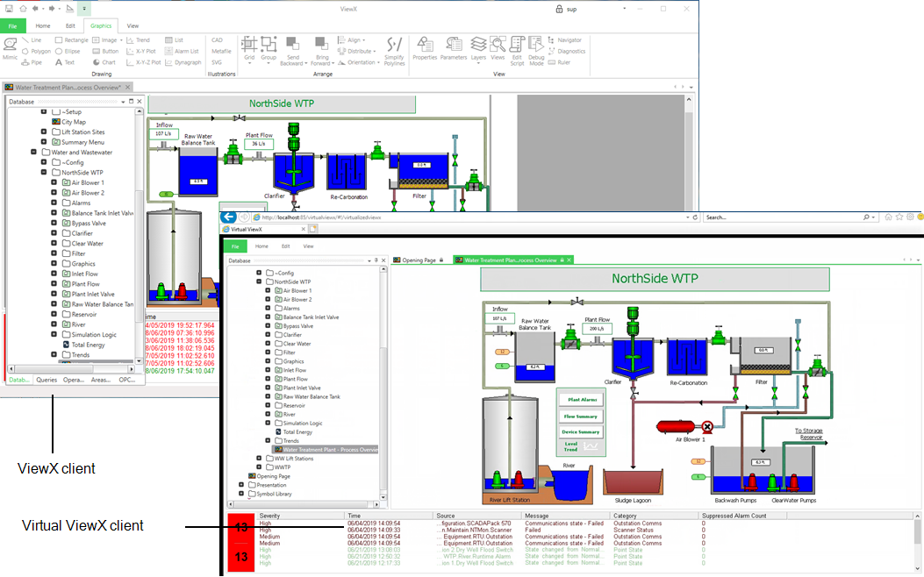
Task: Switch to the Queries panel tab
Action: click(47, 380)
